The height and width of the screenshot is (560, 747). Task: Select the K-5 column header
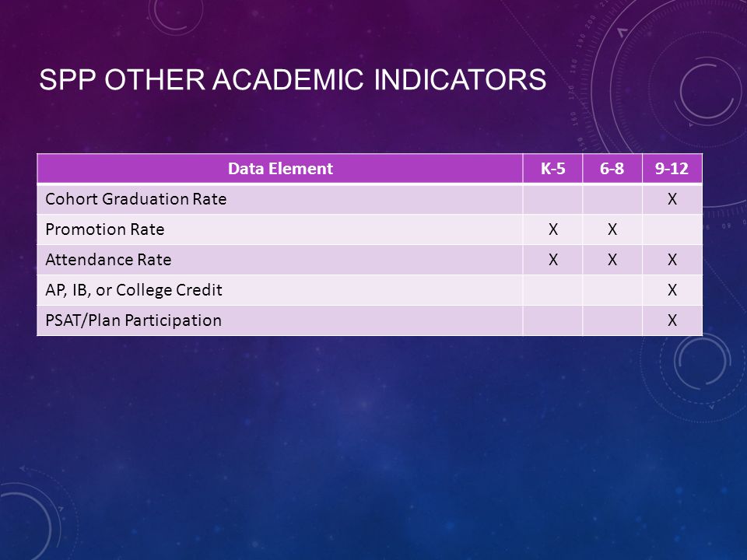552,169
